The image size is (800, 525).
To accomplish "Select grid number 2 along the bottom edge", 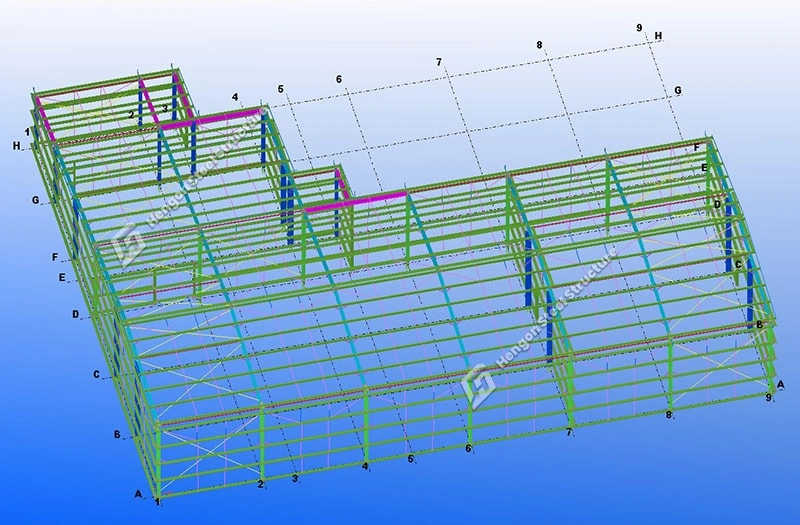I will [261, 485].
